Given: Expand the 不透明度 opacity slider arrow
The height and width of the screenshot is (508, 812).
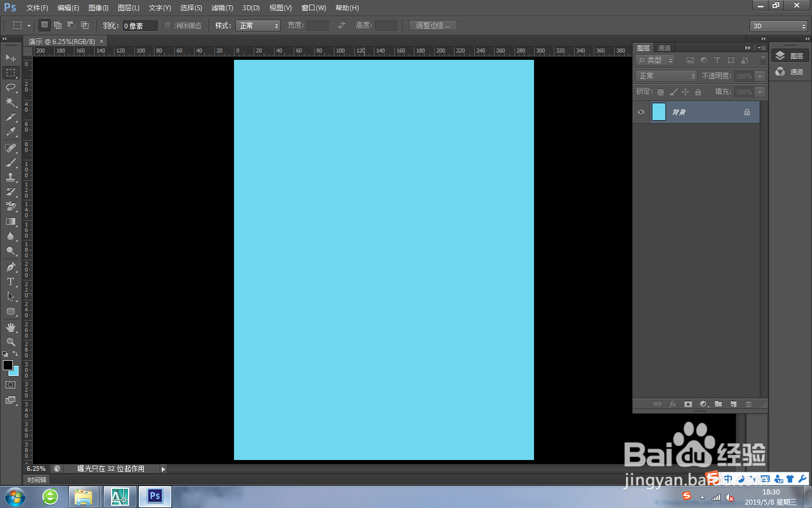Looking at the screenshot, I should coord(760,76).
